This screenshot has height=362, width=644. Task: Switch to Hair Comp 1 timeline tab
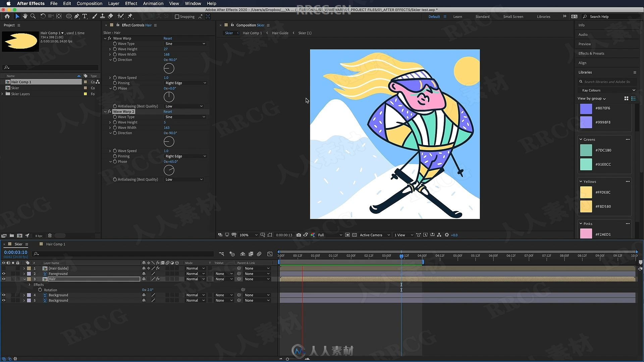(55, 244)
